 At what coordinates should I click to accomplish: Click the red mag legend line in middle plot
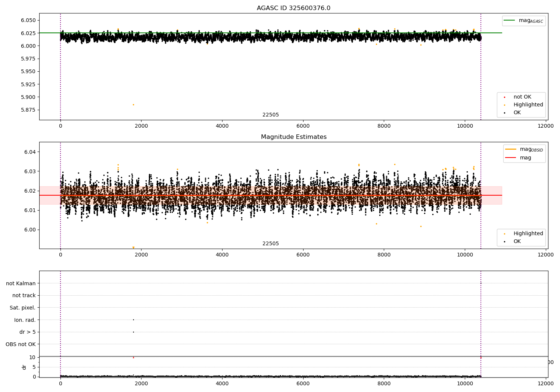pos(510,158)
